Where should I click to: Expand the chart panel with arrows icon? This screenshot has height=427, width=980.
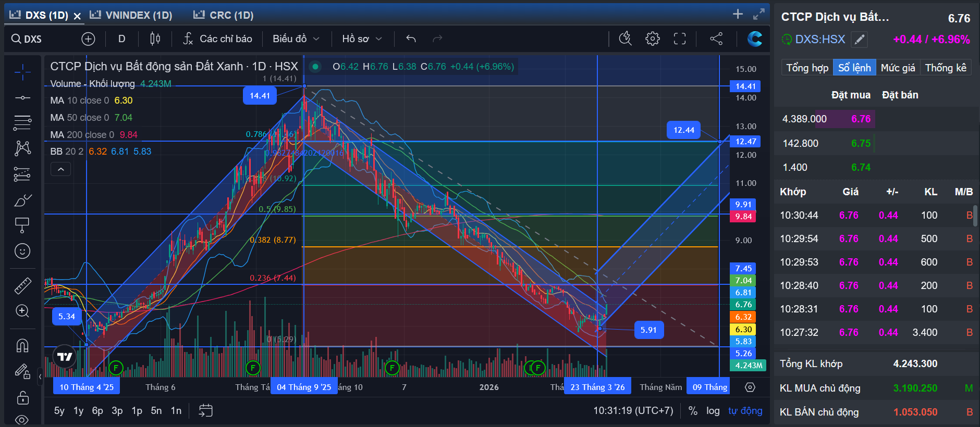point(759,14)
